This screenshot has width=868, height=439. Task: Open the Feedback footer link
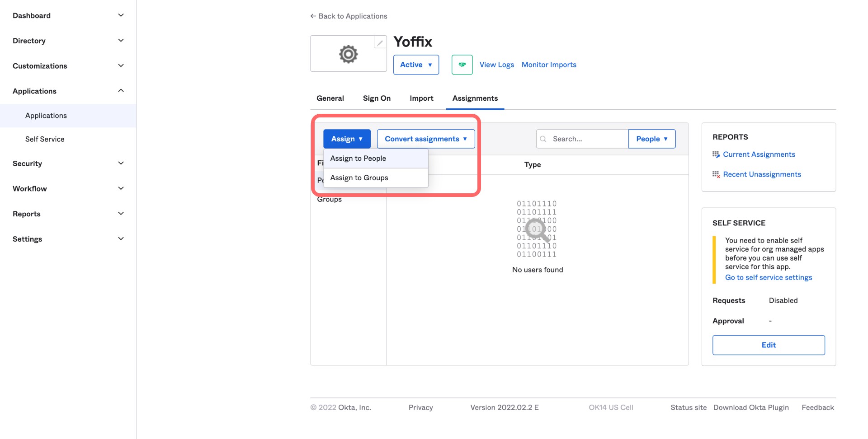click(817, 407)
